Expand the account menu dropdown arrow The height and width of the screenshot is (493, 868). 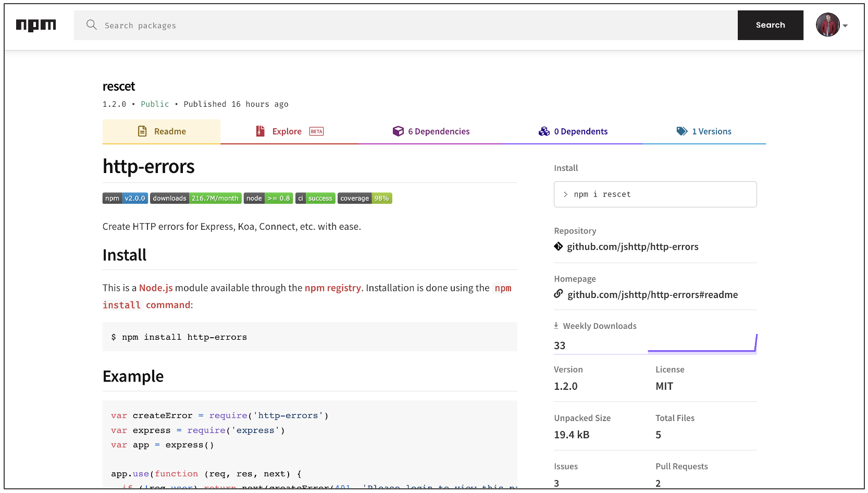(846, 26)
